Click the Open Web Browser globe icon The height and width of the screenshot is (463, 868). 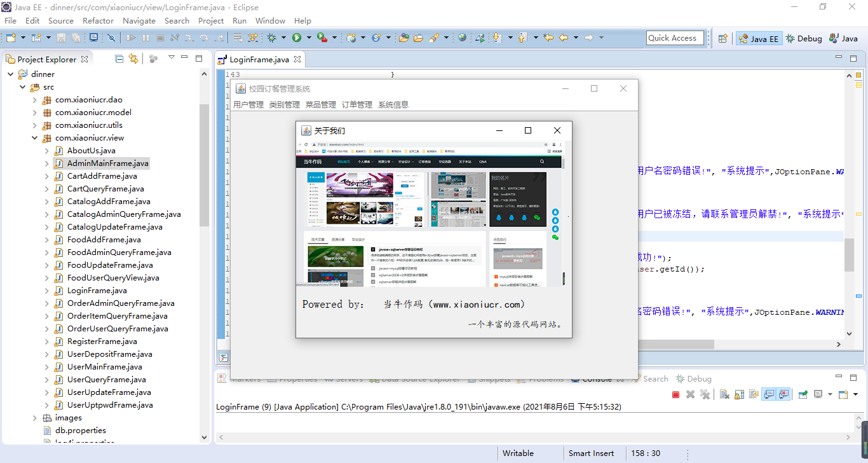[x=462, y=38]
